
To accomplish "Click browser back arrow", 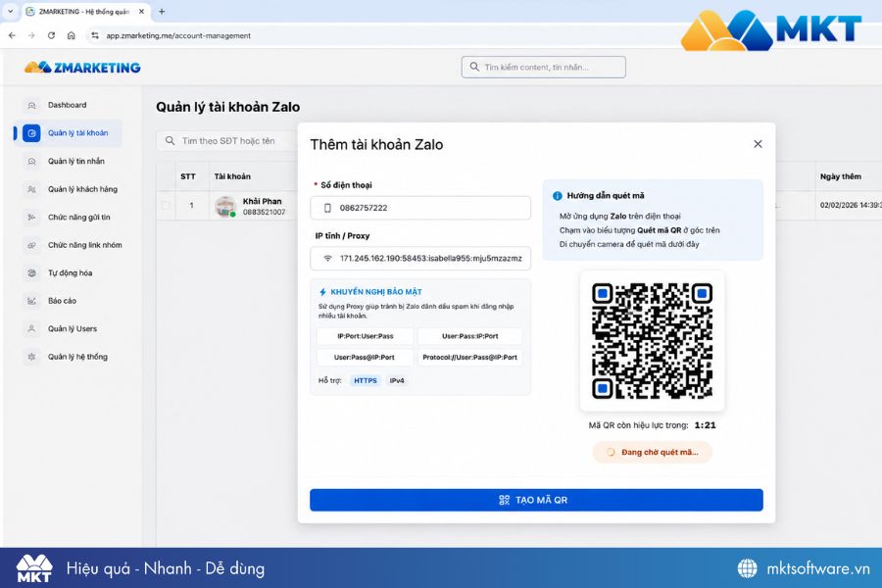I will point(12,35).
